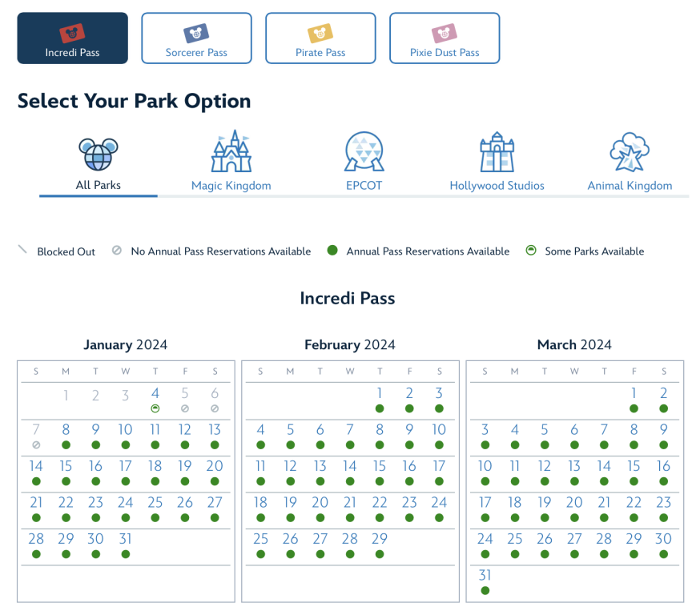This screenshot has height=615, width=700.
Task: Click the March 2024 month heading
Action: 574,345
